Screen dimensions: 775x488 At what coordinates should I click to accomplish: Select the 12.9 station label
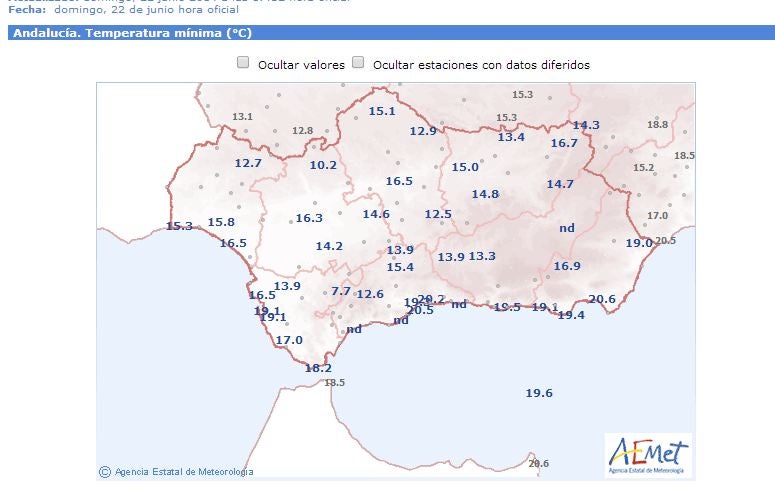423,131
